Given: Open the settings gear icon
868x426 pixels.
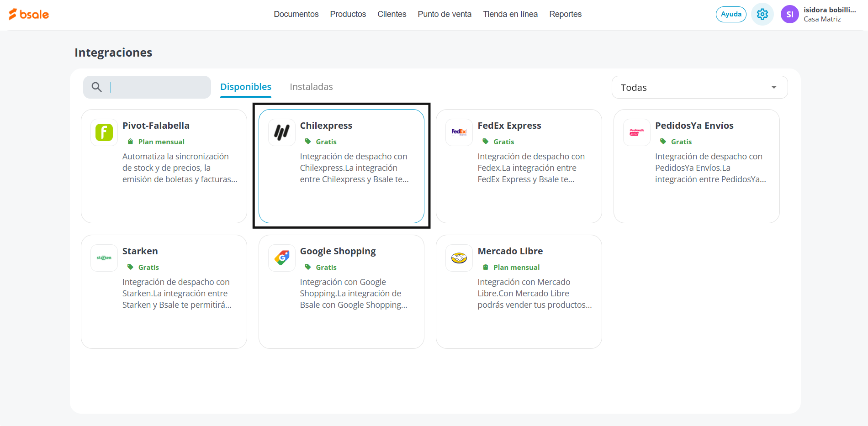Looking at the screenshot, I should (x=762, y=14).
